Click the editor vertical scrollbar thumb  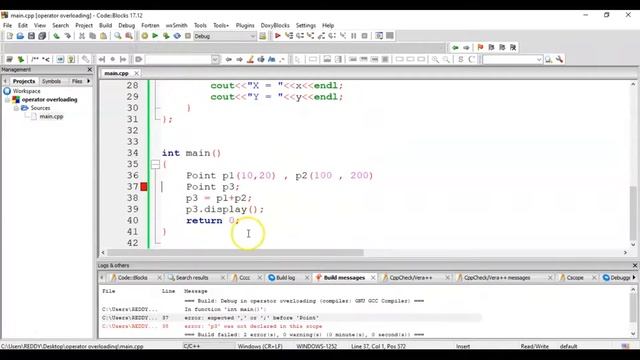point(633,213)
